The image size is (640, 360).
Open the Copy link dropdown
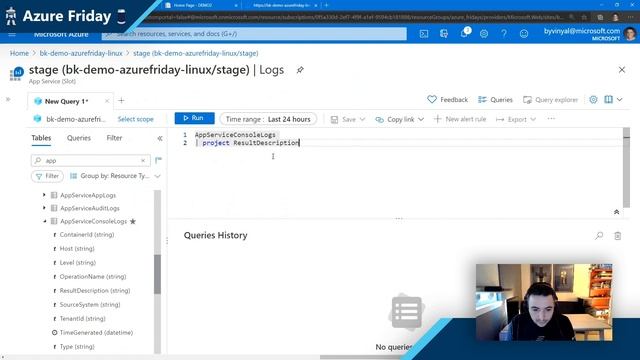point(400,119)
